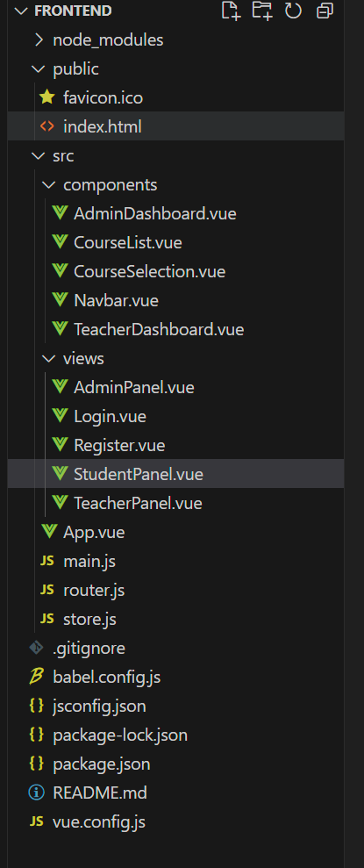Refresh the Explorer with the refresh icon

tap(293, 11)
